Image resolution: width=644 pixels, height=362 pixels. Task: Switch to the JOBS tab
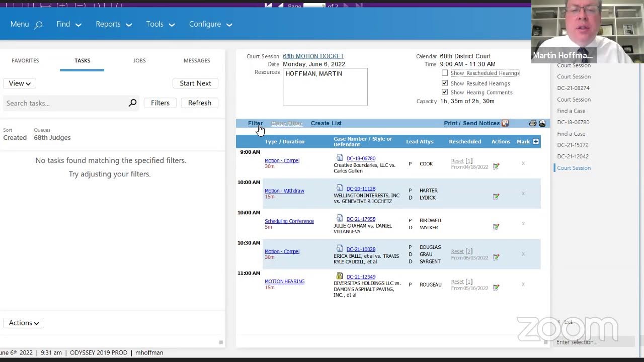(139, 60)
